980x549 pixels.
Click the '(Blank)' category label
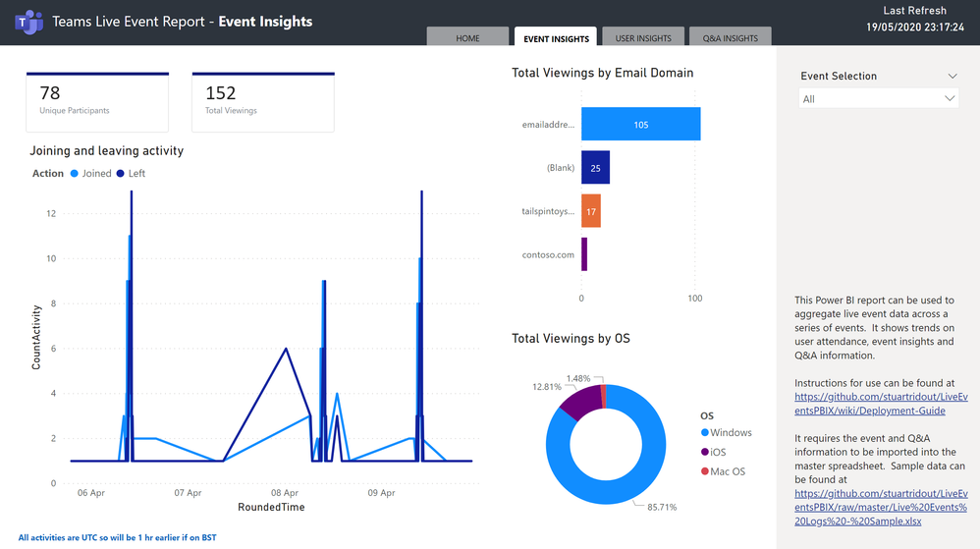tap(561, 168)
